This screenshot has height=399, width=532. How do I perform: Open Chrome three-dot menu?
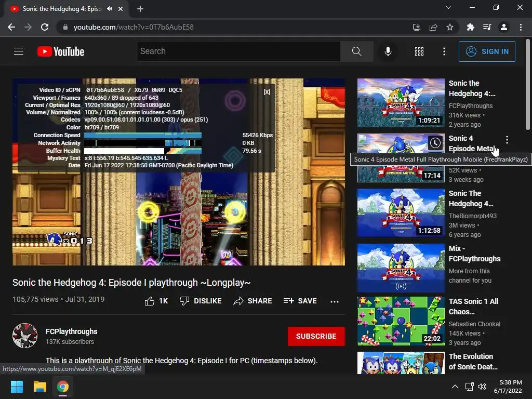521,27
